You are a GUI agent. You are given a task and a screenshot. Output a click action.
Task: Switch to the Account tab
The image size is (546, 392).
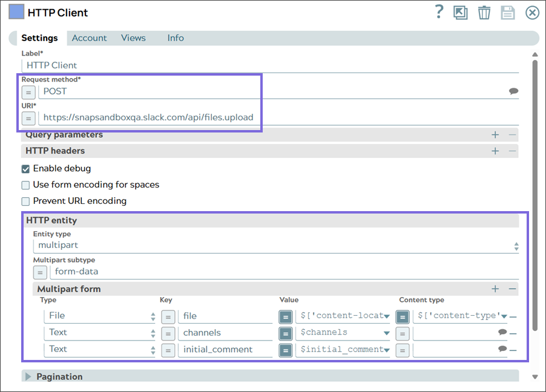click(89, 38)
